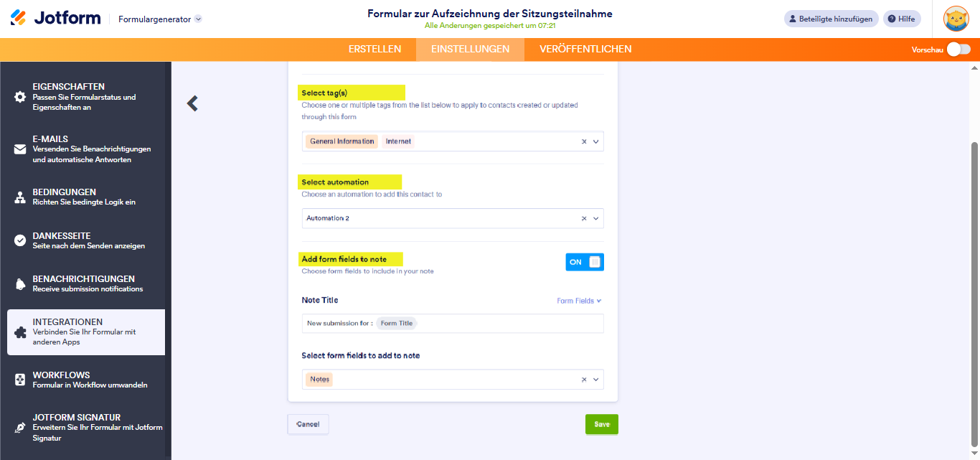Disable the Add form fields to note toggle

point(584,261)
